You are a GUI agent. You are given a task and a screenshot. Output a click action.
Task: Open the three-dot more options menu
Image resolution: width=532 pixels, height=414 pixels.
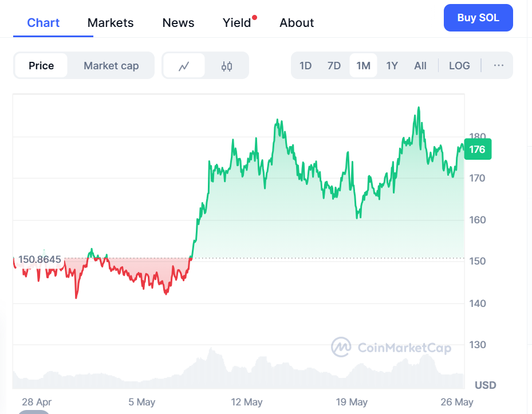click(498, 65)
